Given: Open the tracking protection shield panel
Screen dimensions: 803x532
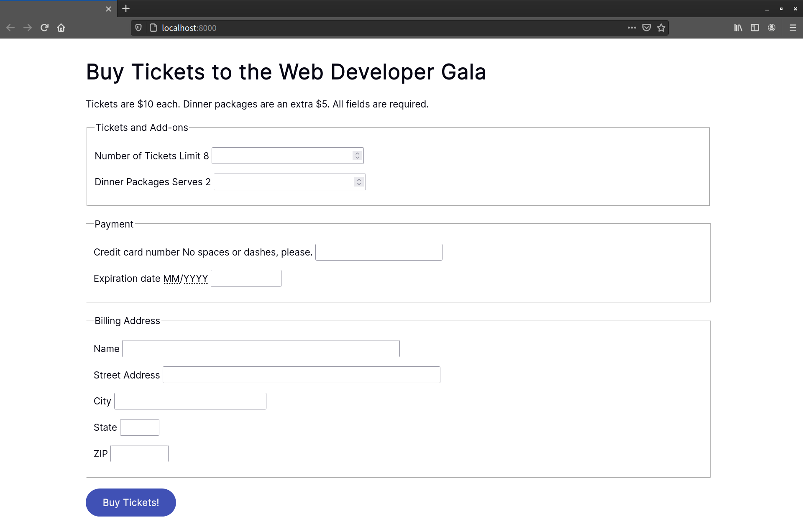Looking at the screenshot, I should tap(138, 28).
